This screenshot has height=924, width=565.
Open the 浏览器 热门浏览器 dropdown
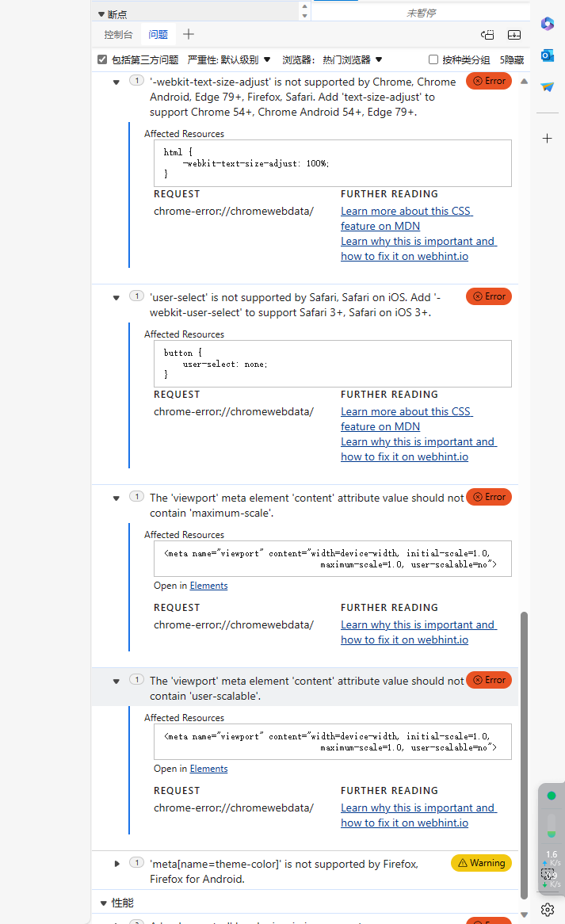333,59
